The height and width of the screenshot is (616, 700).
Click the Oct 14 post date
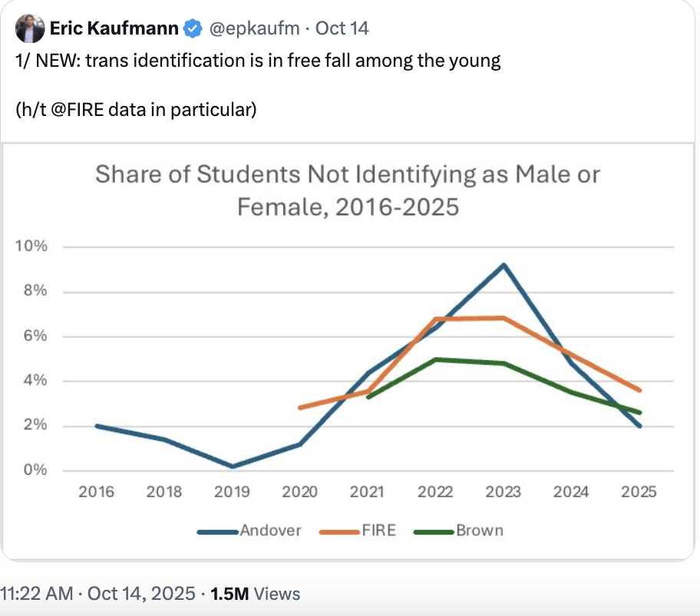pyautogui.click(x=342, y=29)
